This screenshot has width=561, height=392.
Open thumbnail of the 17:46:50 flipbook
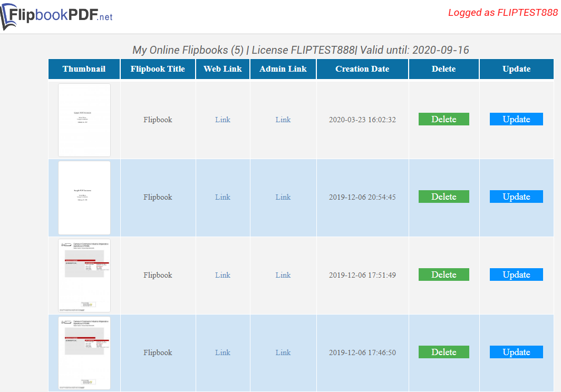pyautogui.click(x=84, y=352)
